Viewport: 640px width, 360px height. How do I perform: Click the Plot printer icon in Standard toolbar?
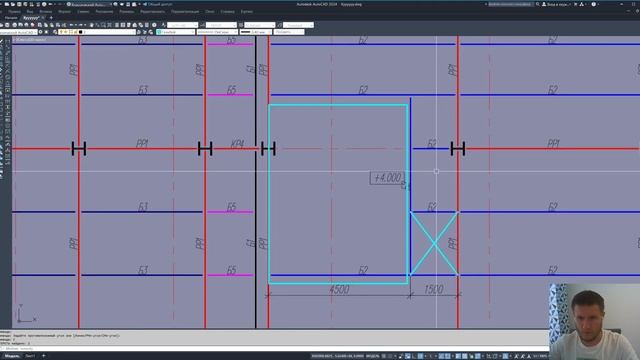click(15, 25)
